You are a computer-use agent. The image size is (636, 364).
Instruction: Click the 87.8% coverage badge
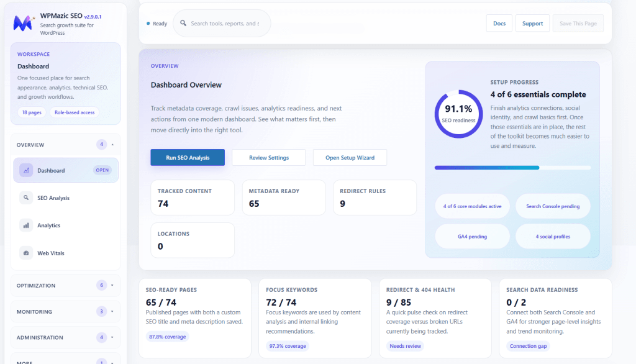point(167,337)
